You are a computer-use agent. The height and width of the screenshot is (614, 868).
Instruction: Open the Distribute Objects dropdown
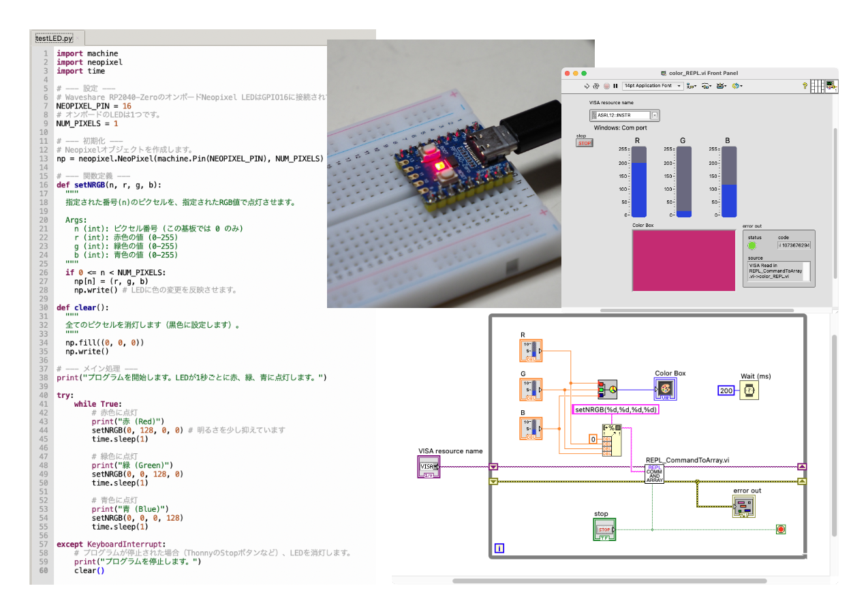coord(706,86)
